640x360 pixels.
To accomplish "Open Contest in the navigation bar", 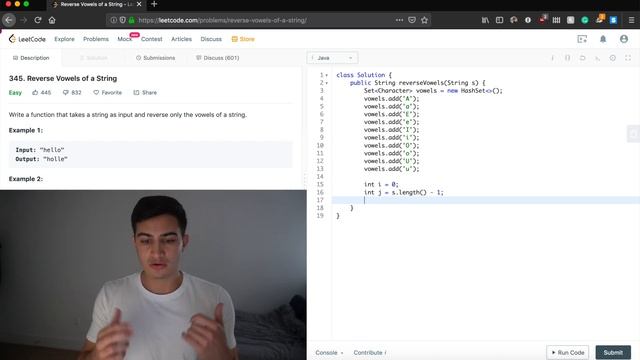I will pyautogui.click(x=151, y=39).
